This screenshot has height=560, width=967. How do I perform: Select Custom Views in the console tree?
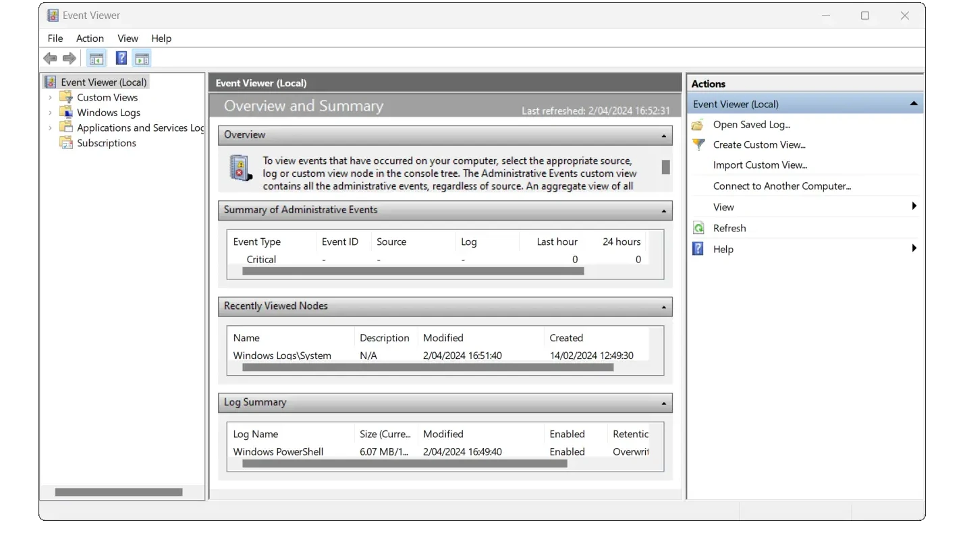pyautogui.click(x=107, y=97)
